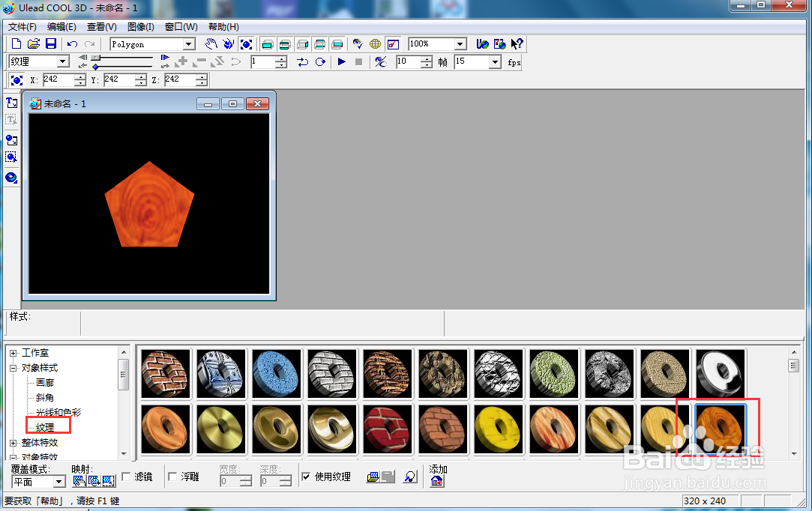The height and width of the screenshot is (511, 812).
Task: Toggle the front face display button
Action: tap(267, 44)
